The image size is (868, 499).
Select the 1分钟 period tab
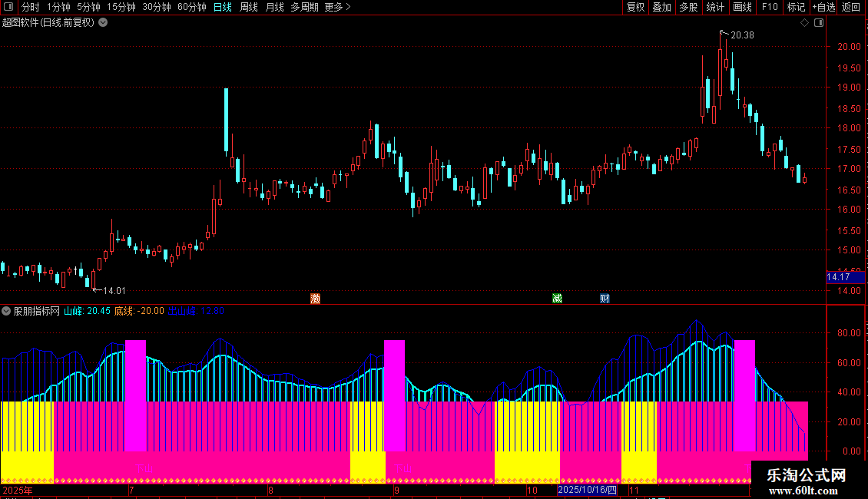(x=58, y=7)
